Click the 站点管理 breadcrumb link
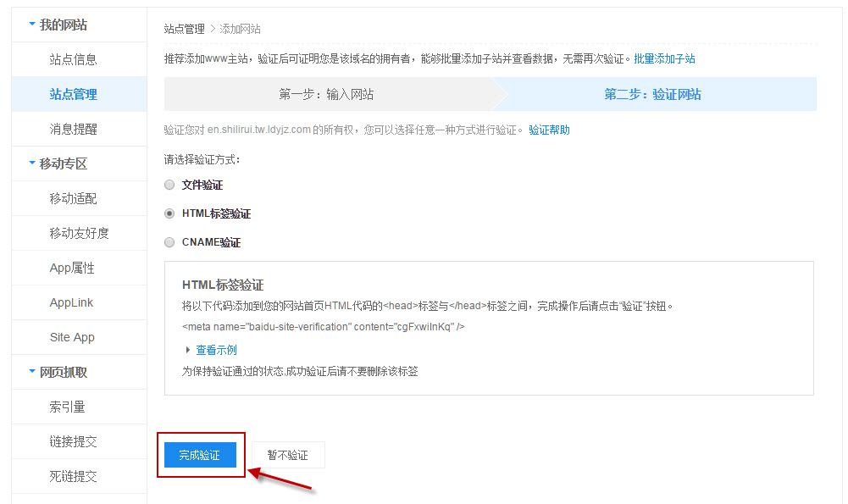 tap(184, 29)
